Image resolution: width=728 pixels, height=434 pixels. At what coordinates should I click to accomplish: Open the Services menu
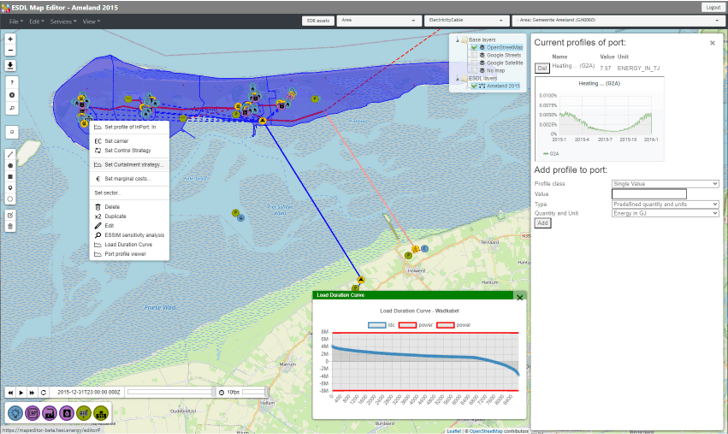coord(61,21)
